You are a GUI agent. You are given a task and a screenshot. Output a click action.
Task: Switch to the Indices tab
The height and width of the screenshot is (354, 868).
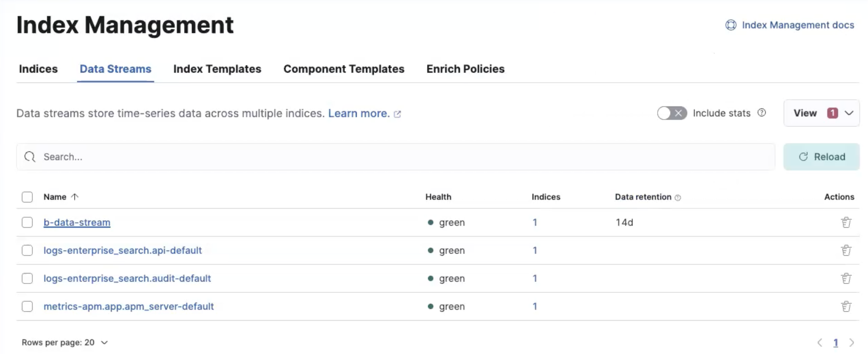[38, 68]
